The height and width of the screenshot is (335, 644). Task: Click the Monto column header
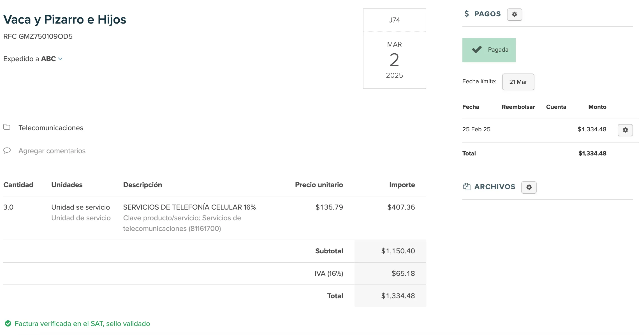coord(597,107)
